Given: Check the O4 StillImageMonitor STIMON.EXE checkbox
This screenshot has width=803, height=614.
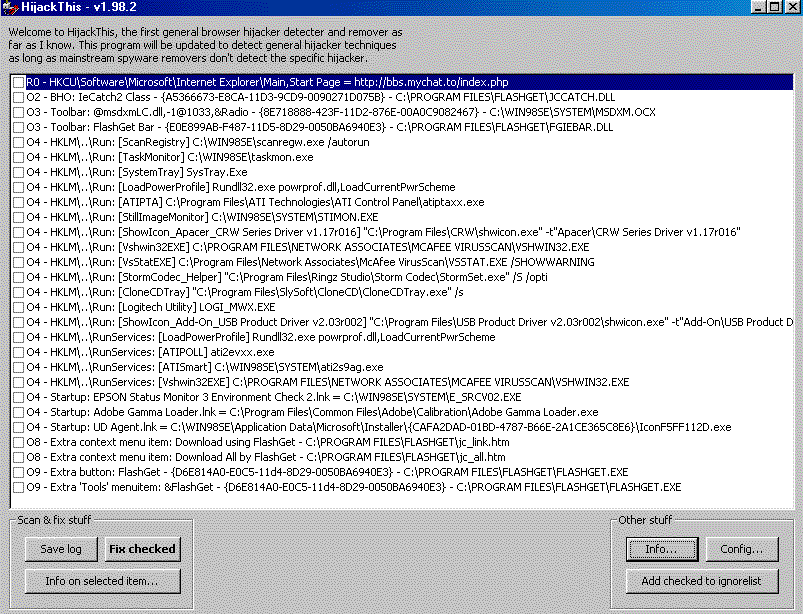Looking at the screenshot, I should coord(18,217).
